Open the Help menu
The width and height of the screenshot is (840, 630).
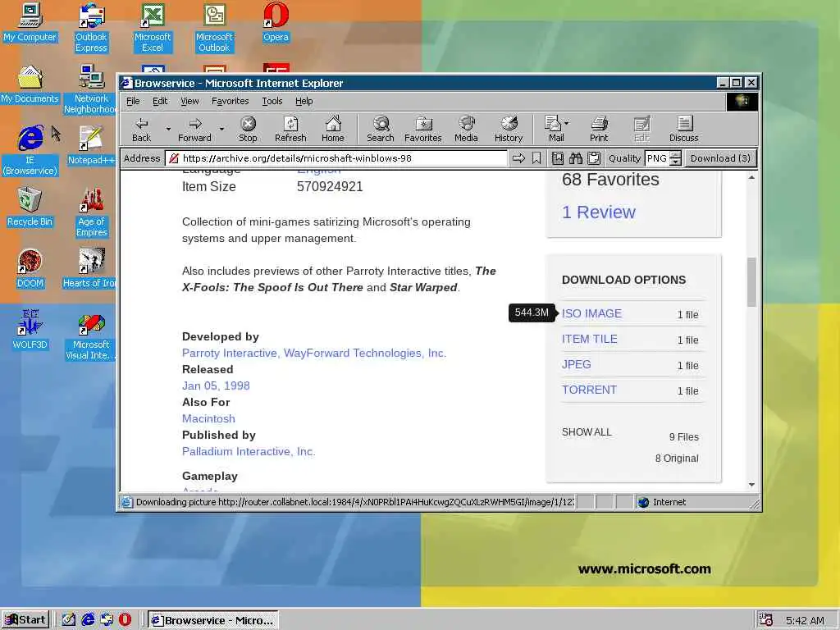coord(304,101)
